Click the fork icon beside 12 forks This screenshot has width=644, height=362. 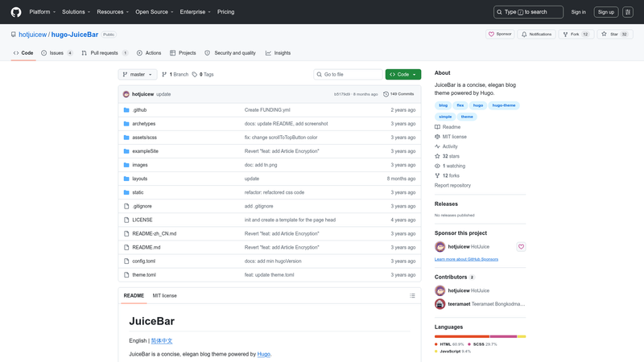click(x=437, y=175)
